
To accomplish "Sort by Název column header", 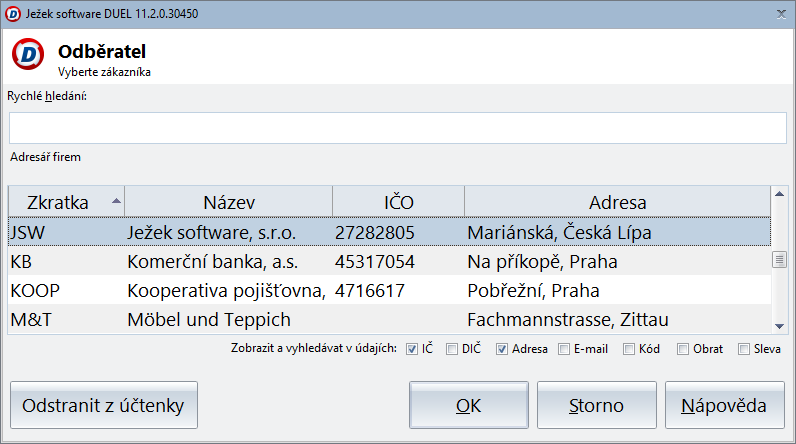I will click(x=229, y=202).
